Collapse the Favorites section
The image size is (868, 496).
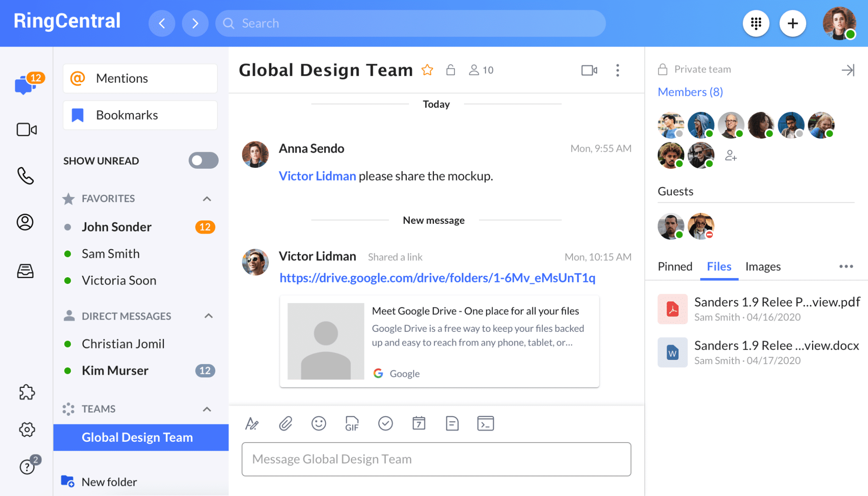pyautogui.click(x=206, y=198)
